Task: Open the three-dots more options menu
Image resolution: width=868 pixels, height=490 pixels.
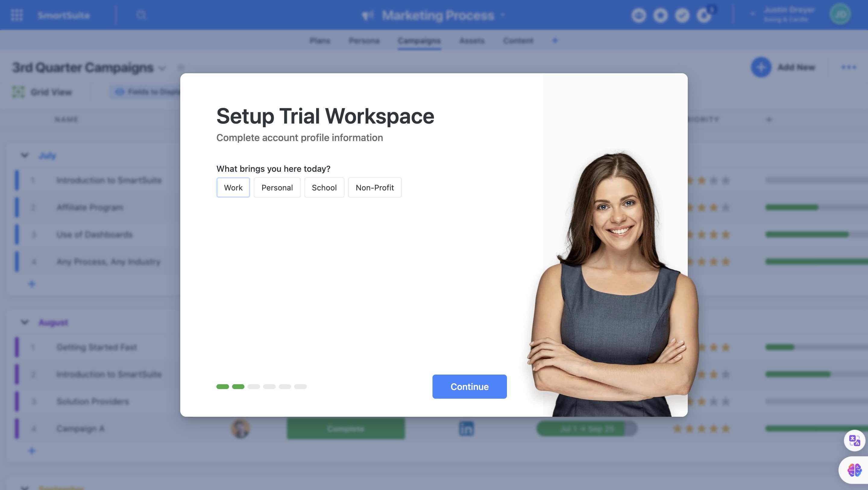Action: (x=848, y=68)
